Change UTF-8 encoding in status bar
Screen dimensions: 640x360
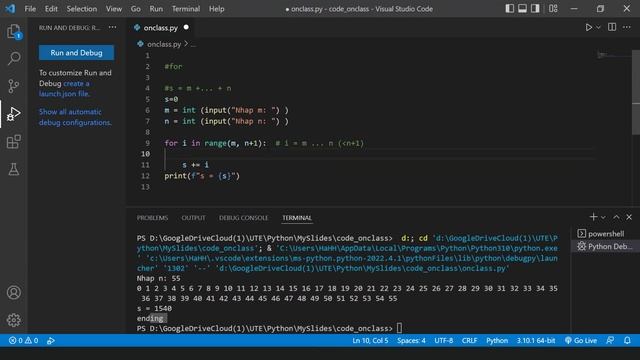pos(444,340)
